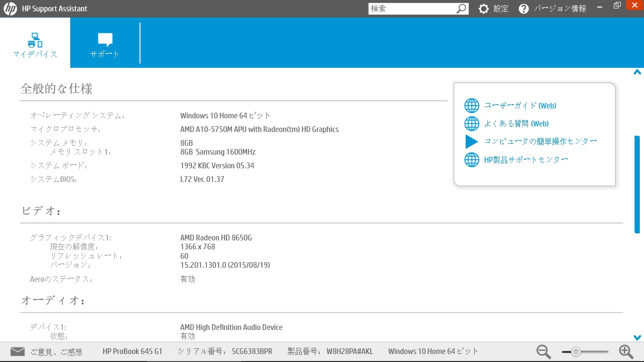The width and height of the screenshot is (644, 362).
Task: Click the ご意見、ご感想 feedback link
Action: click(x=56, y=352)
